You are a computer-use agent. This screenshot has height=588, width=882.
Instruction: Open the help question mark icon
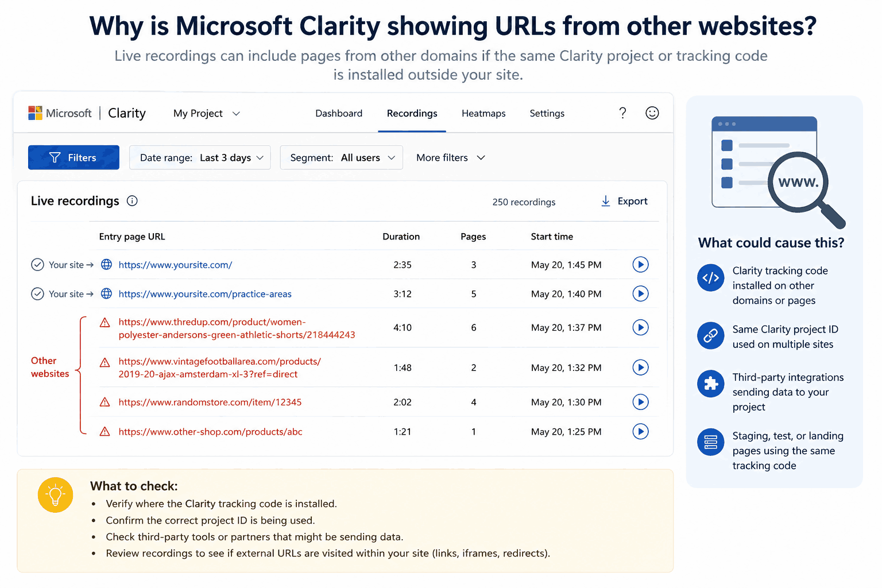point(622,113)
